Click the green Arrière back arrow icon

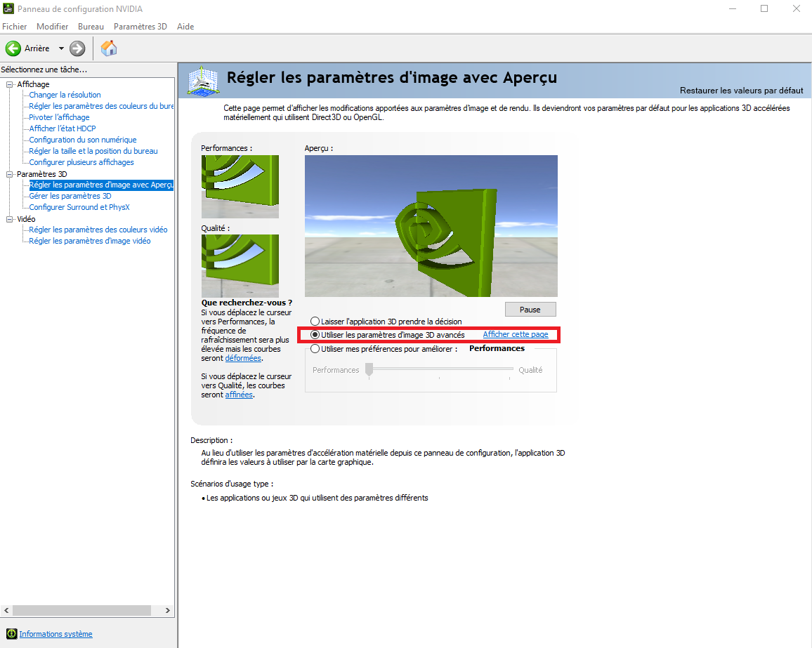tap(13, 48)
